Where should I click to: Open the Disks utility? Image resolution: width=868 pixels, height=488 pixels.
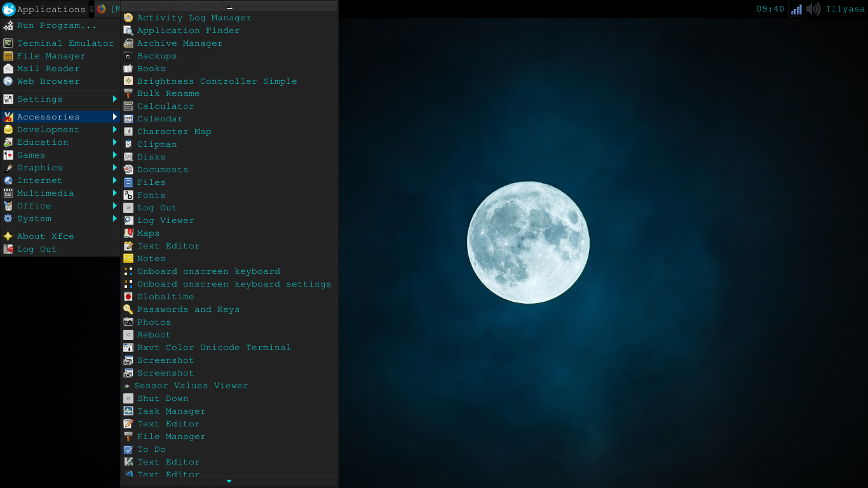pyautogui.click(x=153, y=157)
